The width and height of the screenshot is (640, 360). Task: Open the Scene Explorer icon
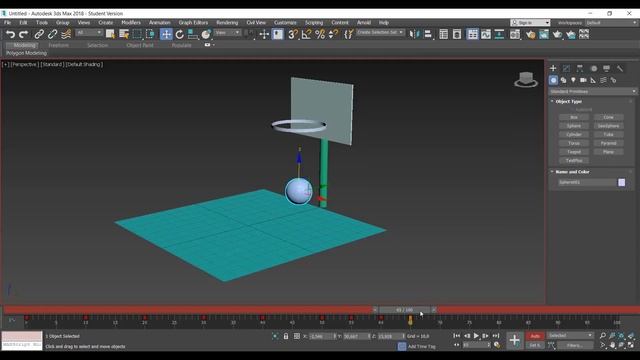(444, 34)
